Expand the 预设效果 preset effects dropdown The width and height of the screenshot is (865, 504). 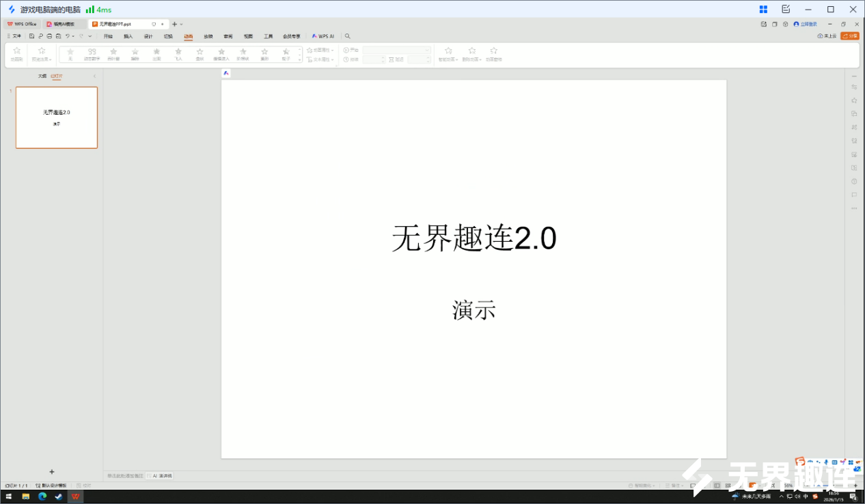pyautogui.click(x=42, y=55)
